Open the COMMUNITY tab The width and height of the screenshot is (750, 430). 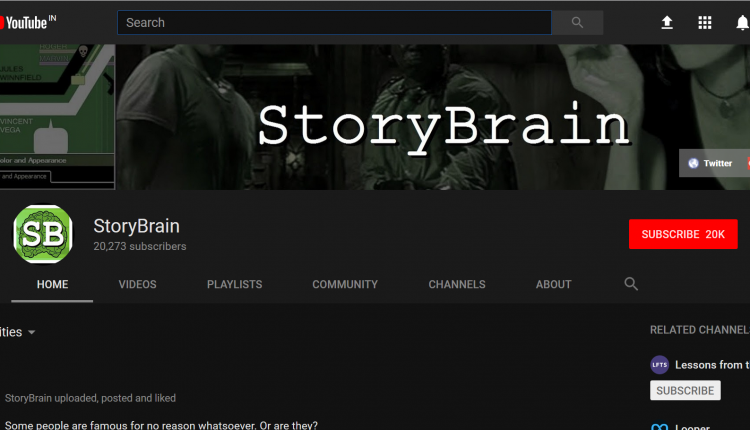point(345,285)
